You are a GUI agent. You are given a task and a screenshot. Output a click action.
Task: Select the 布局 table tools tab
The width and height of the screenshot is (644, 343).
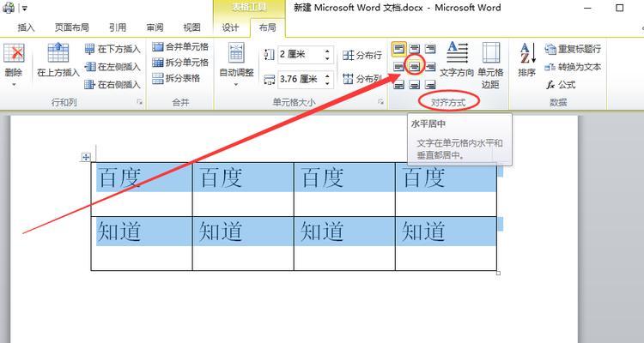pos(267,27)
